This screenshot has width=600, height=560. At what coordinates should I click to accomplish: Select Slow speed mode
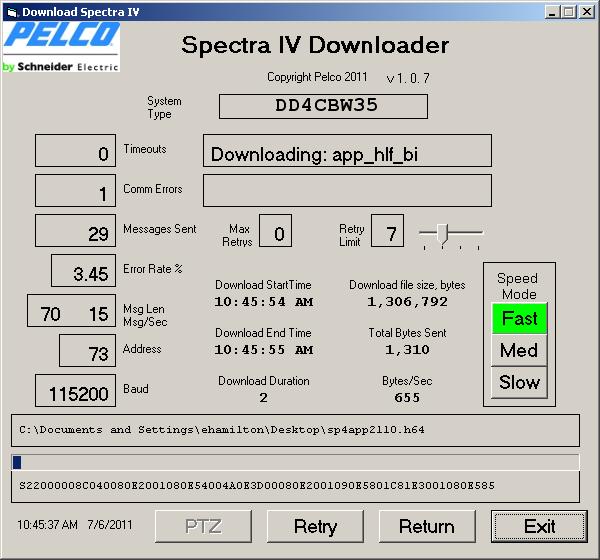519,382
